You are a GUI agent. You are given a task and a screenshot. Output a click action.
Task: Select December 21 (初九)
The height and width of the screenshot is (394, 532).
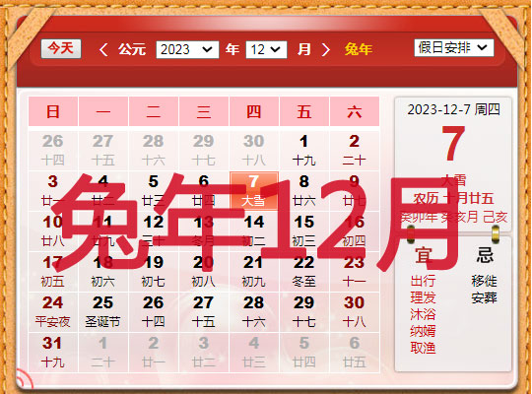[254, 272]
